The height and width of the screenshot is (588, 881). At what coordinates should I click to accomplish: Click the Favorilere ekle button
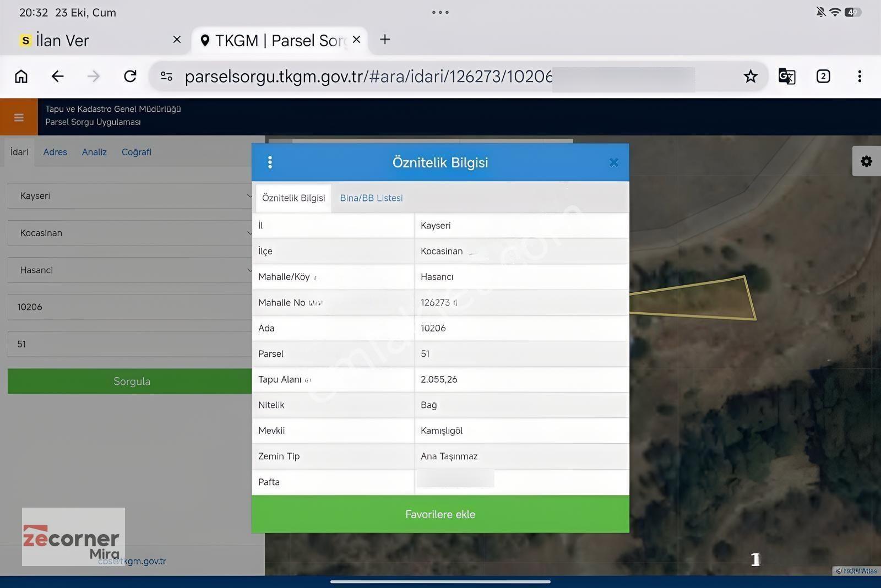pos(440,514)
